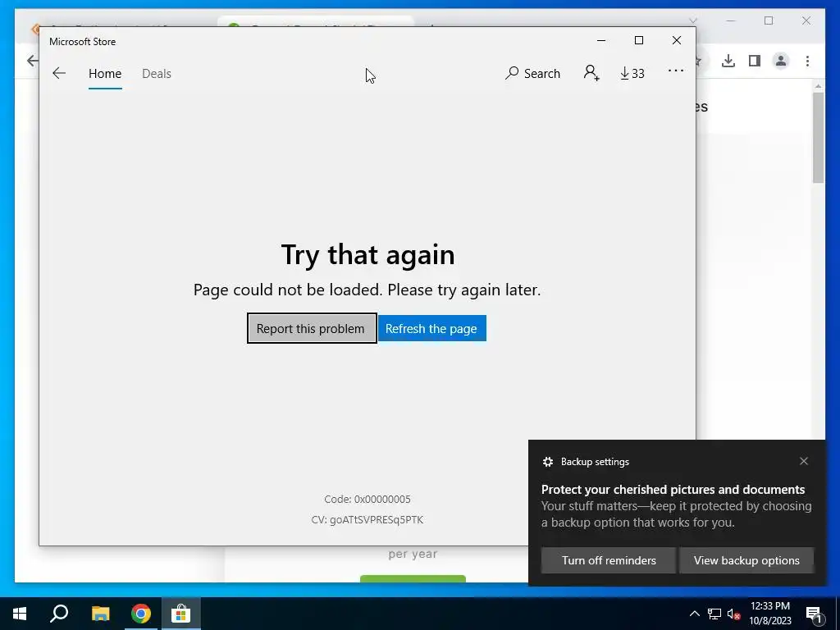Screen dimensions: 840x630
Task: Click the sign-in account icon in Store
Action: (591, 73)
